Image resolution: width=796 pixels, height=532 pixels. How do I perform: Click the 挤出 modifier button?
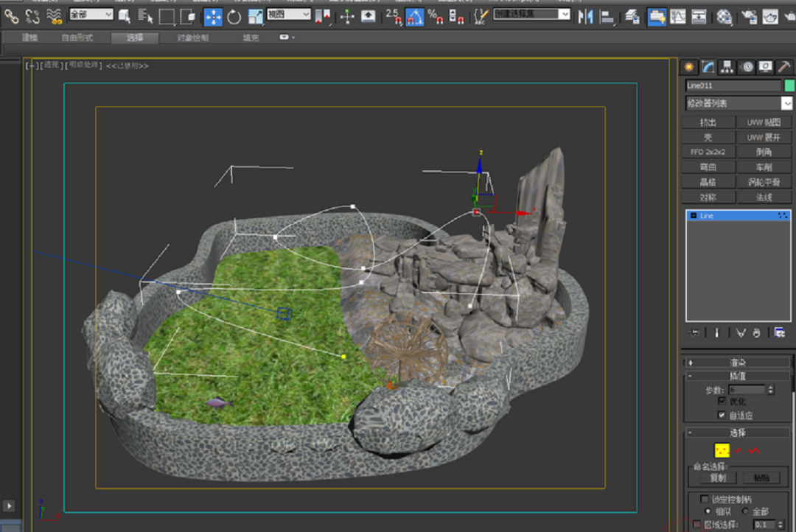click(x=708, y=122)
